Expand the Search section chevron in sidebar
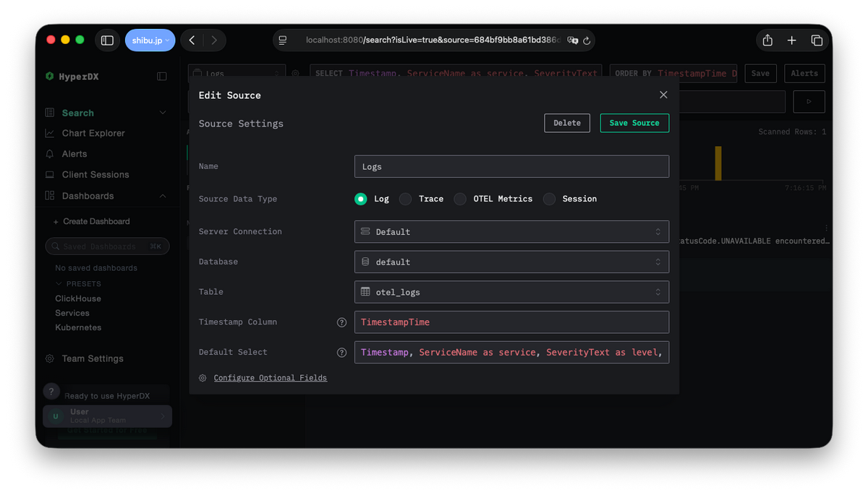Image resolution: width=868 pixels, height=495 pixels. coord(163,113)
